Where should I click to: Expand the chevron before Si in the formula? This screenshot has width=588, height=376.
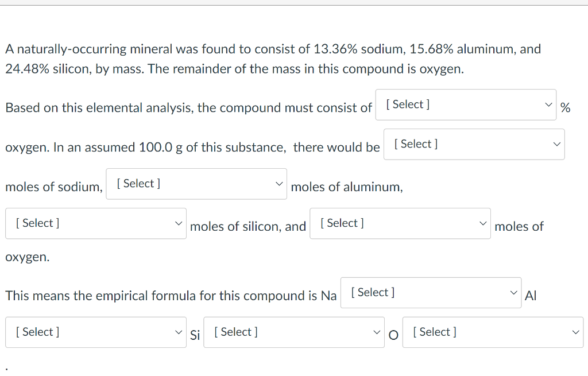coord(179,332)
